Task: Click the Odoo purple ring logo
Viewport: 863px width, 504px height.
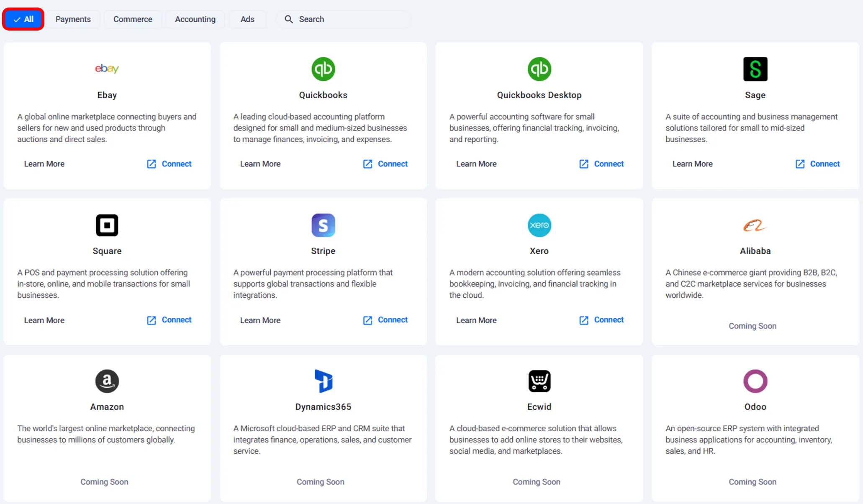Action: 755,381
